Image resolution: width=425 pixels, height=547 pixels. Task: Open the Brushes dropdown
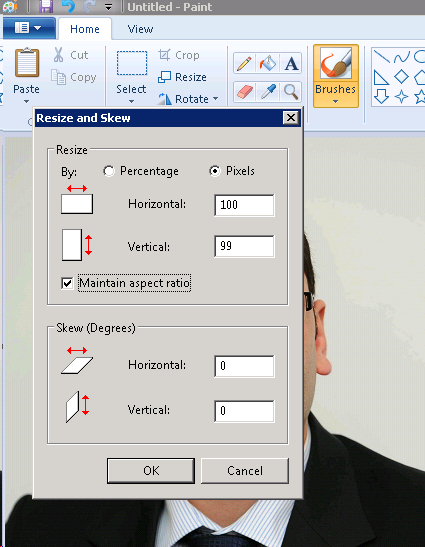336,102
